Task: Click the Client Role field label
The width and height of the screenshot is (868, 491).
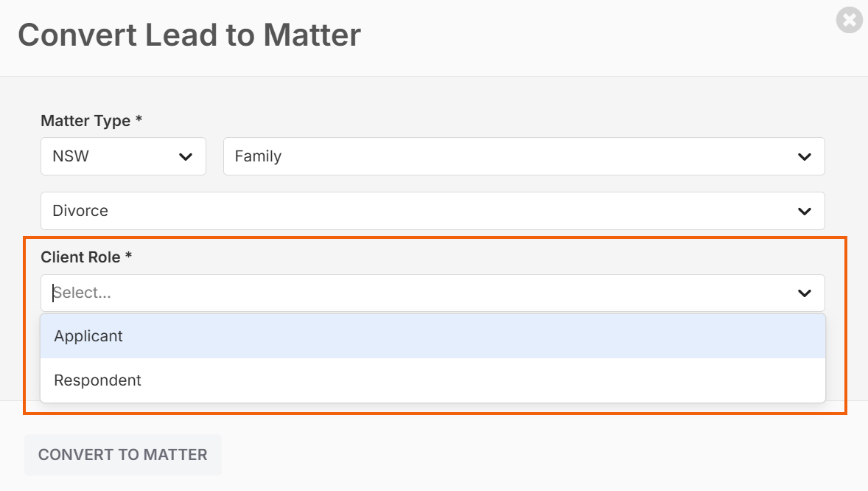Action: [x=81, y=257]
